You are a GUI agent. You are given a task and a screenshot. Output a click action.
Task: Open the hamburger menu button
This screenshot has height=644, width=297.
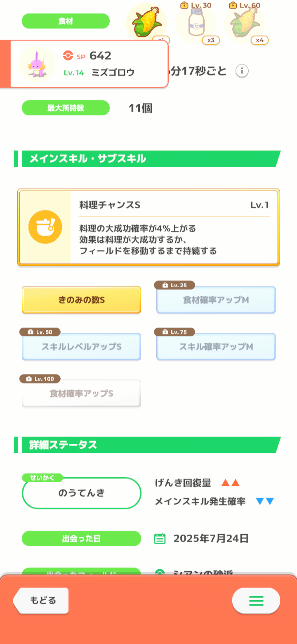(x=256, y=601)
